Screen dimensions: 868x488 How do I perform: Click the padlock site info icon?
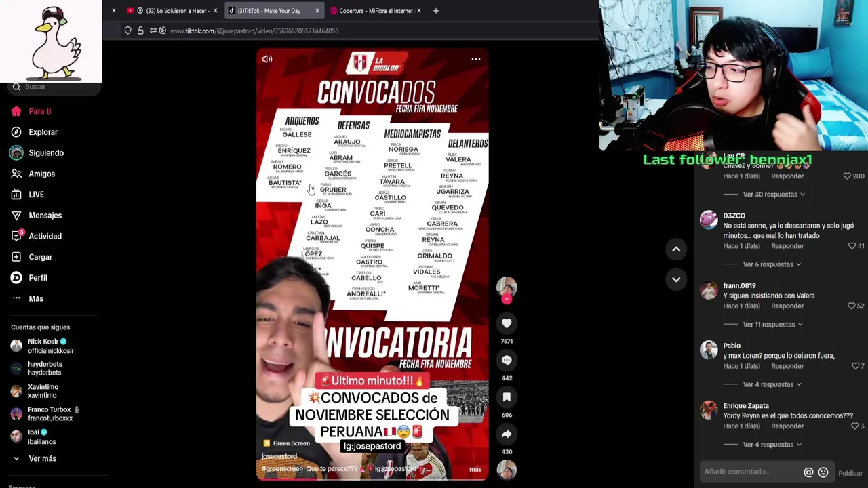click(140, 30)
